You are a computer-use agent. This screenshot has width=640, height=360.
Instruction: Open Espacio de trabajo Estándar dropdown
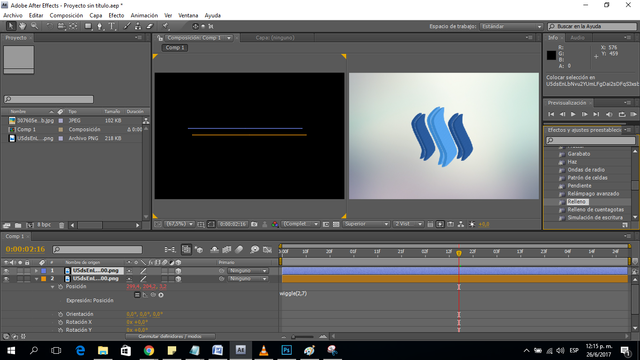(511, 27)
